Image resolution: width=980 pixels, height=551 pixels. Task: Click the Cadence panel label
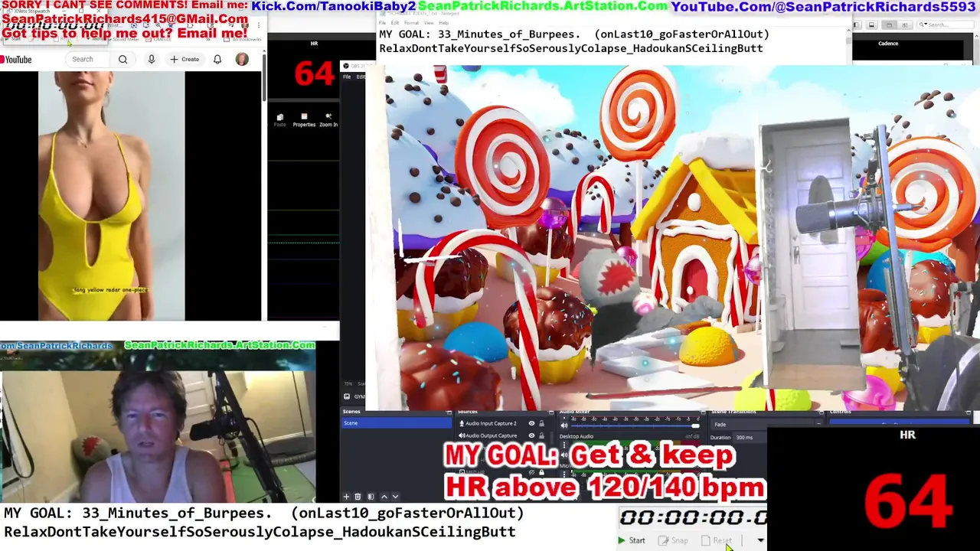tap(888, 44)
